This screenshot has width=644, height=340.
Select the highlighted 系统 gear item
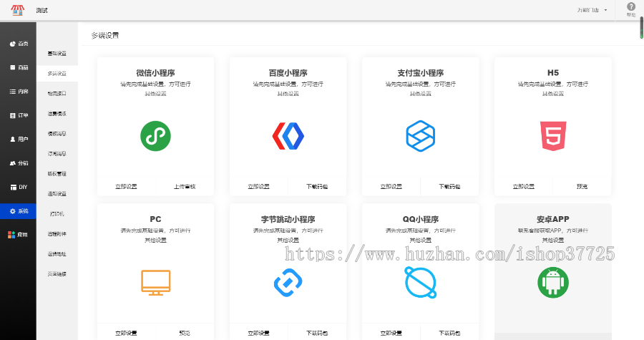18,211
